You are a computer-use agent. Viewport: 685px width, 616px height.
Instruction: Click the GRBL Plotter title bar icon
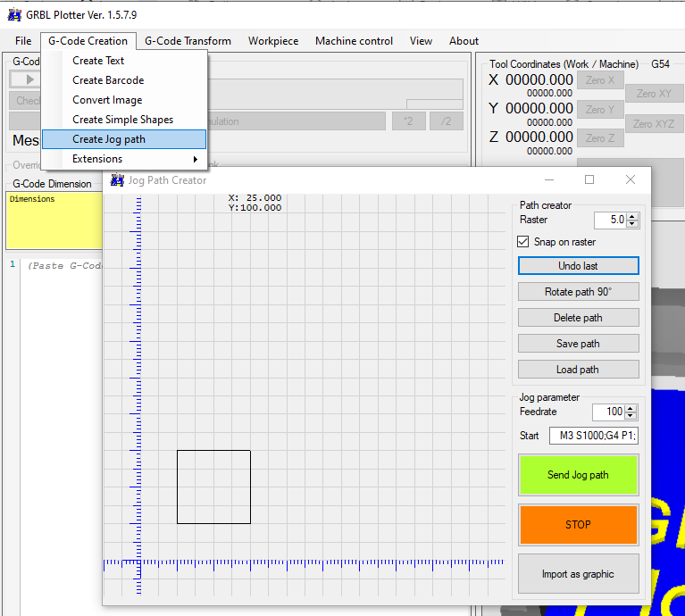[x=13, y=15]
